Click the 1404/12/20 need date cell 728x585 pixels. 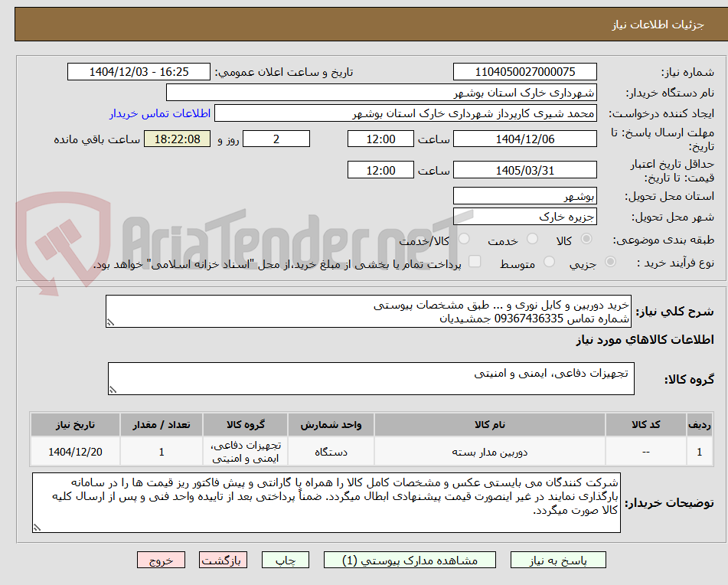pos(75,452)
